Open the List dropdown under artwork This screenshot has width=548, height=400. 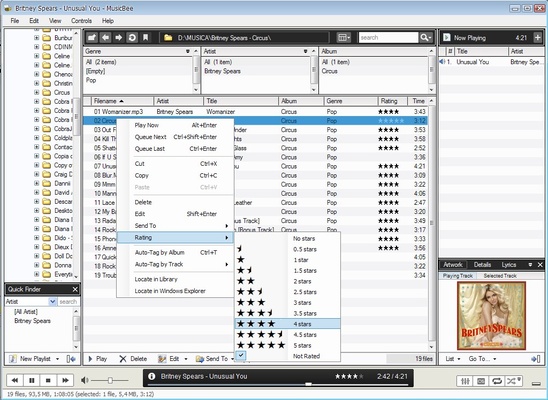point(453,359)
